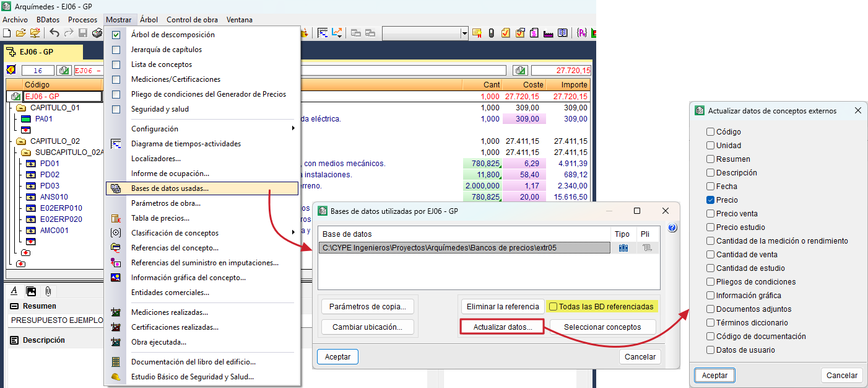The width and height of the screenshot is (868, 388).
Task: Check the Información gráfica checkbox
Action: (711, 296)
